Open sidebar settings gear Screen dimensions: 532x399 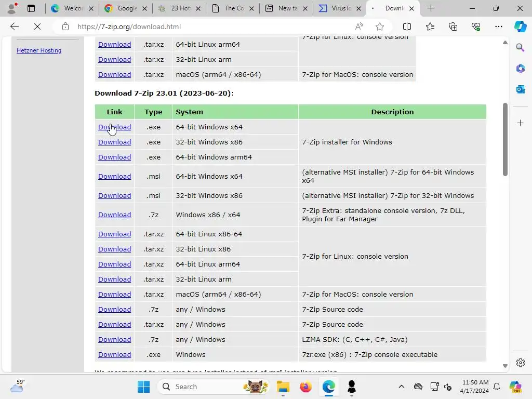tap(520, 362)
